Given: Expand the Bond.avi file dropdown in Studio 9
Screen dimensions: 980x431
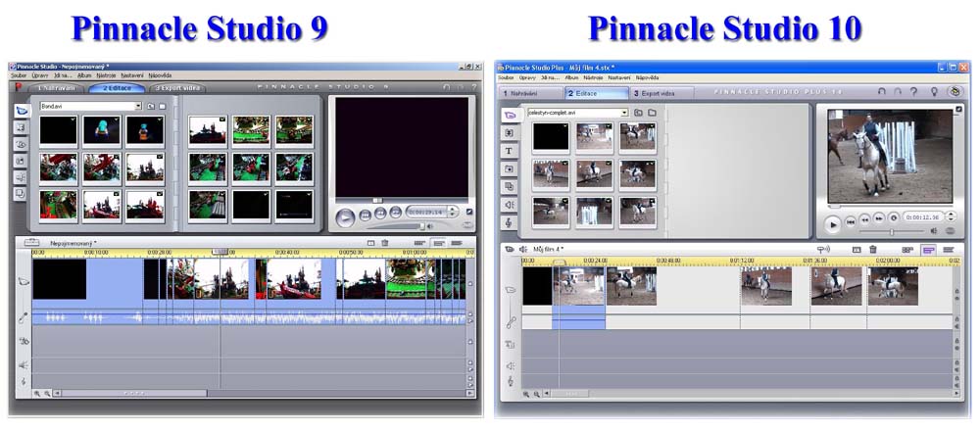Looking at the screenshot, I should tap(138, 105).
